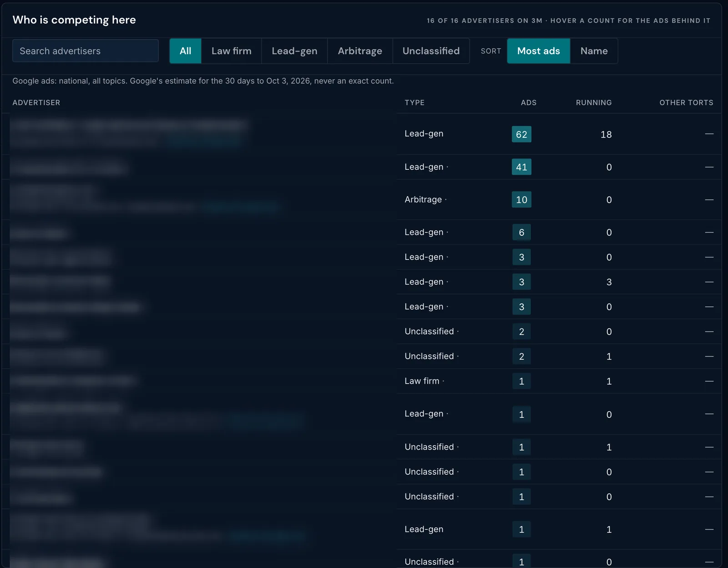Select the All filter tab
Image resolution: width=728 pixels, height=568 pixels.
pos(186,51)
